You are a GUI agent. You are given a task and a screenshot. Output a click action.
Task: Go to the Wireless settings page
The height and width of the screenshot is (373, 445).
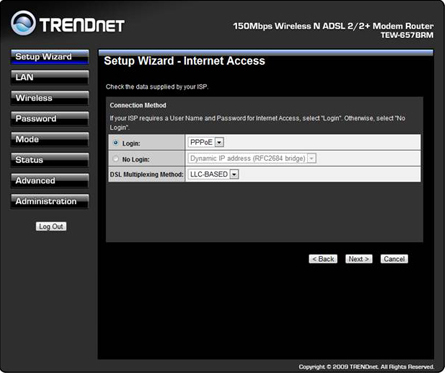click(50, 98)
